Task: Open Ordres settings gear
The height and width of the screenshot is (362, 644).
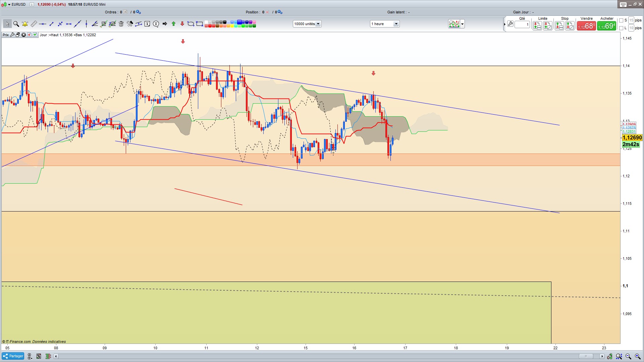Action: click(138, 12)
